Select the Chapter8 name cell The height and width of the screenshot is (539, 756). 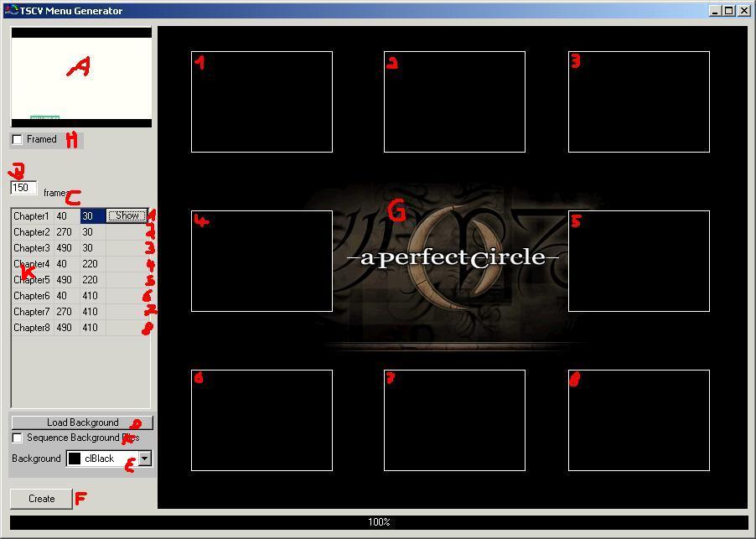[x=33, y=328]
